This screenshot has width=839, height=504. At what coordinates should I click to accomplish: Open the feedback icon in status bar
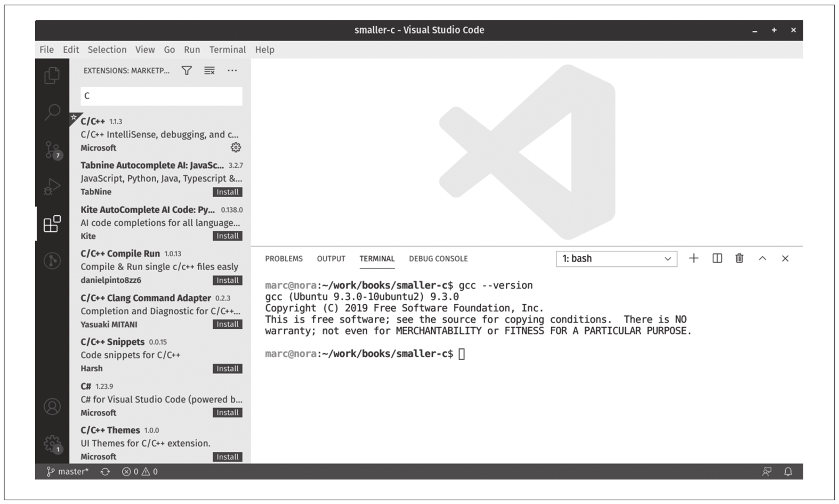coord(767,472)
